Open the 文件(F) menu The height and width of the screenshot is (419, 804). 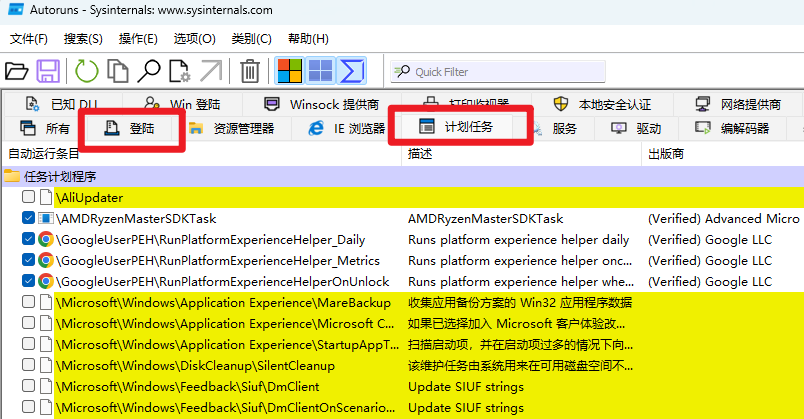point(29,39)
